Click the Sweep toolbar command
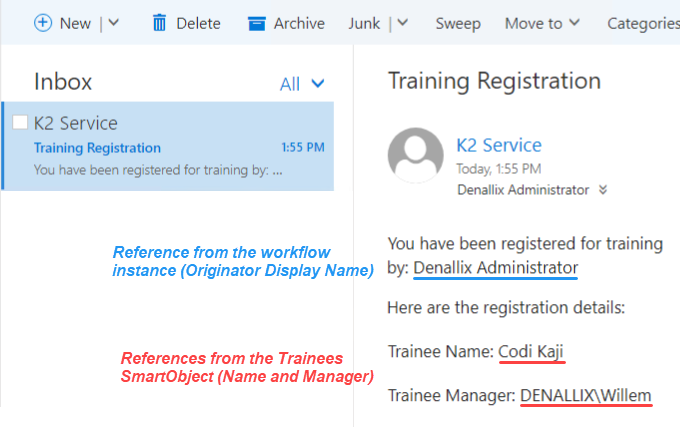 coord(458,23)
